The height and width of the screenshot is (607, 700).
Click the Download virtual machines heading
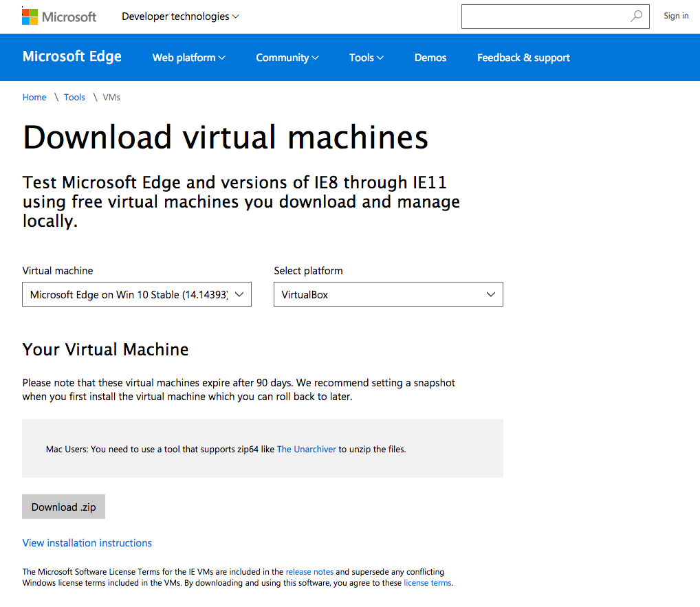coord(226,137)
